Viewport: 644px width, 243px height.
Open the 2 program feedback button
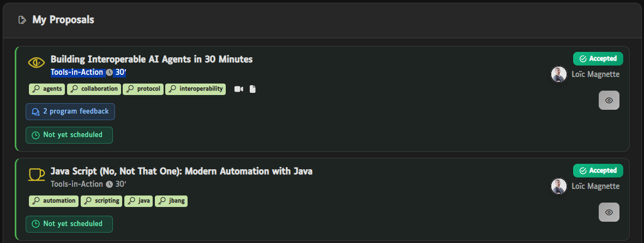70,111
